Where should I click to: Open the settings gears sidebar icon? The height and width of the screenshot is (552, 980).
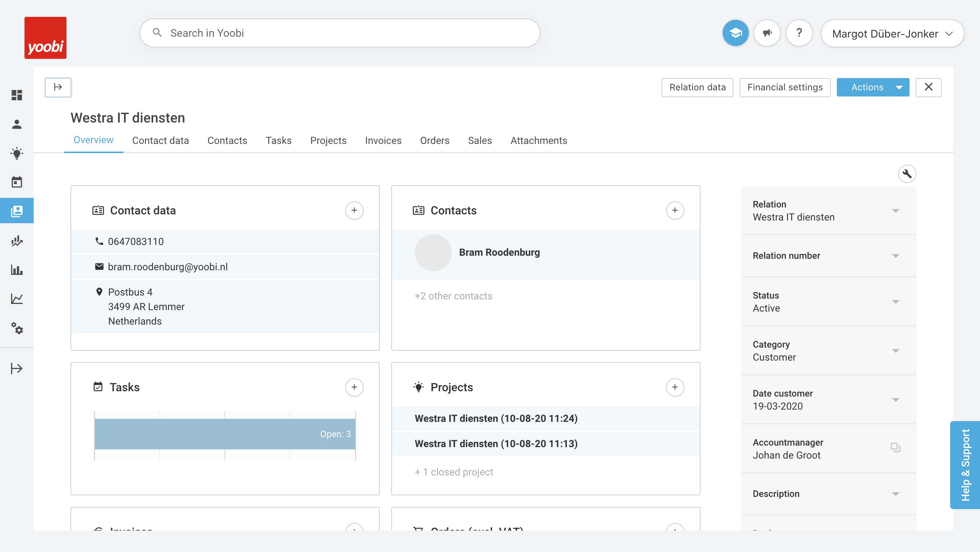(17, 328)
